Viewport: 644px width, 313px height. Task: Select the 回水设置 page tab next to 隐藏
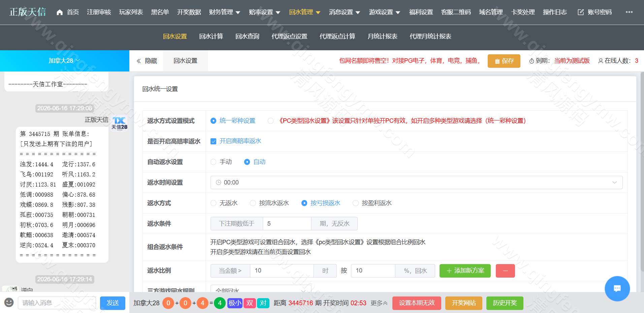coord(185,61)
